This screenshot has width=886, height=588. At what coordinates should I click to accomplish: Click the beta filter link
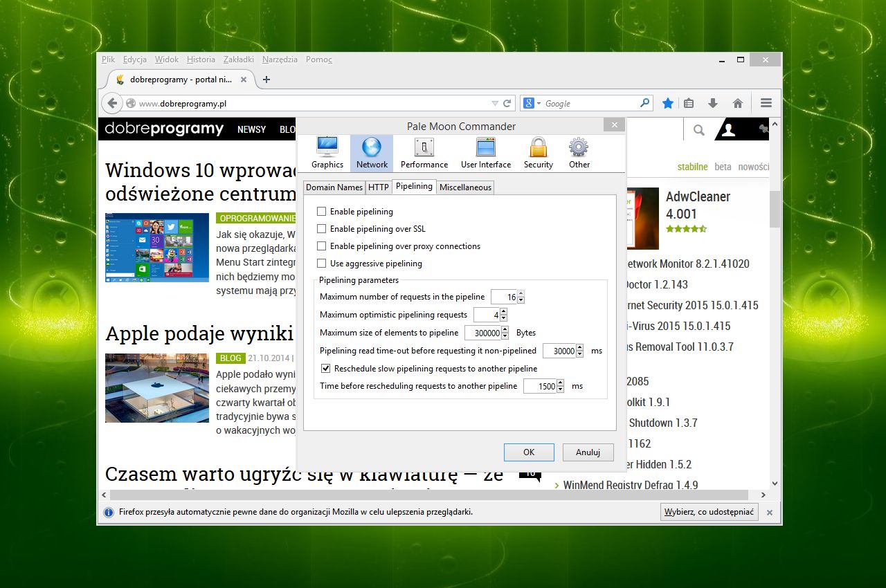click(x=723, y=167)
